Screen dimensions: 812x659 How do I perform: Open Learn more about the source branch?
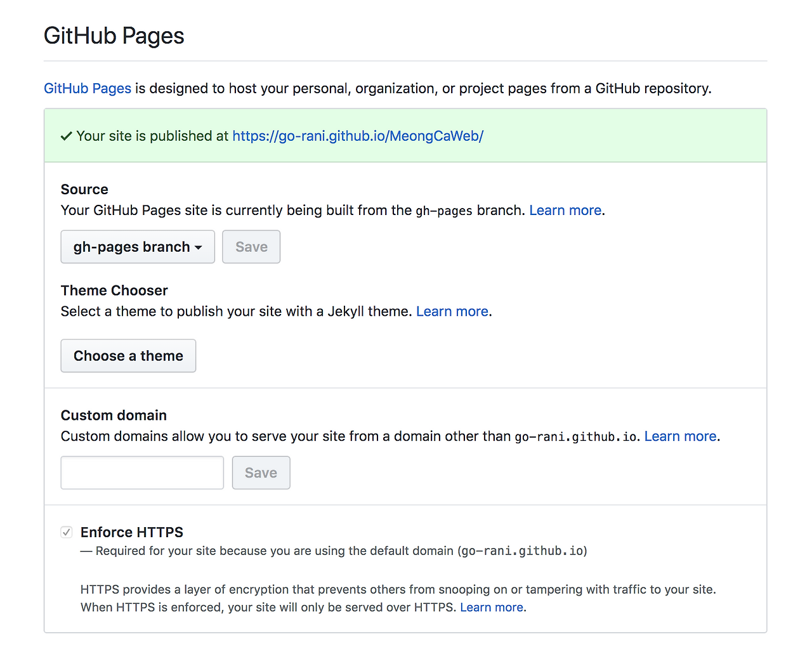tap(565, 211)
